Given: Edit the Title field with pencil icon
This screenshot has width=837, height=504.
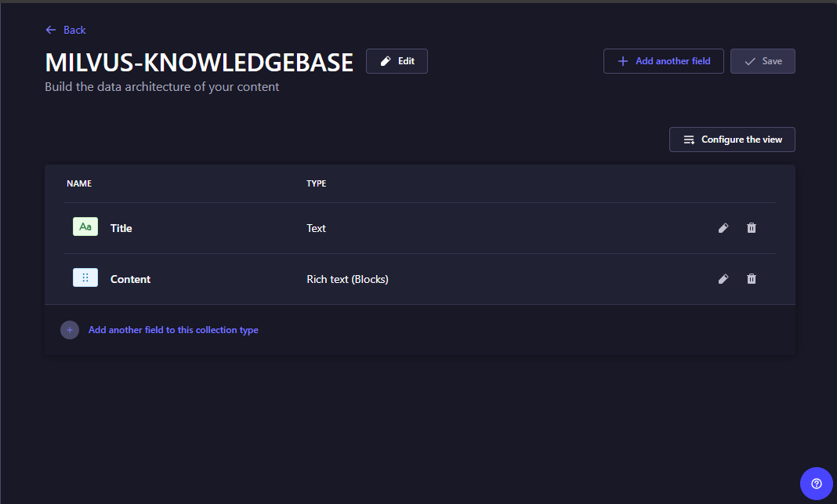Looking at the screenshot, I should pos(723,228).
